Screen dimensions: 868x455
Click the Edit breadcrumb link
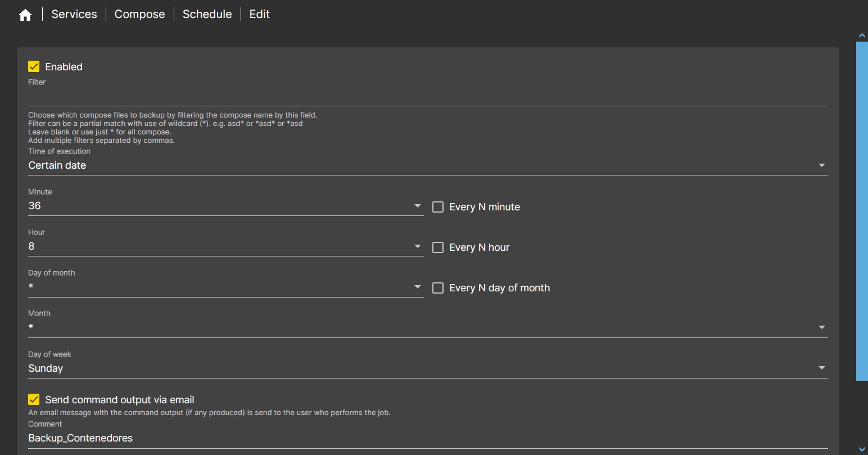pos(259,14)
